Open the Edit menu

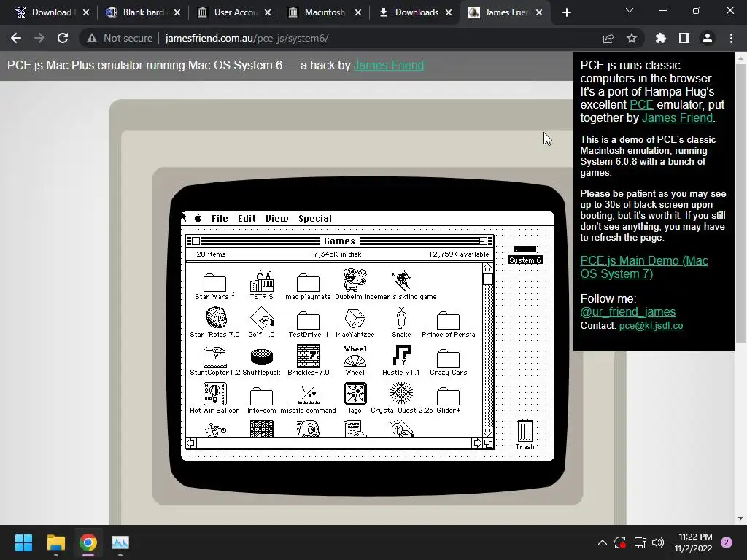(247, 219)
